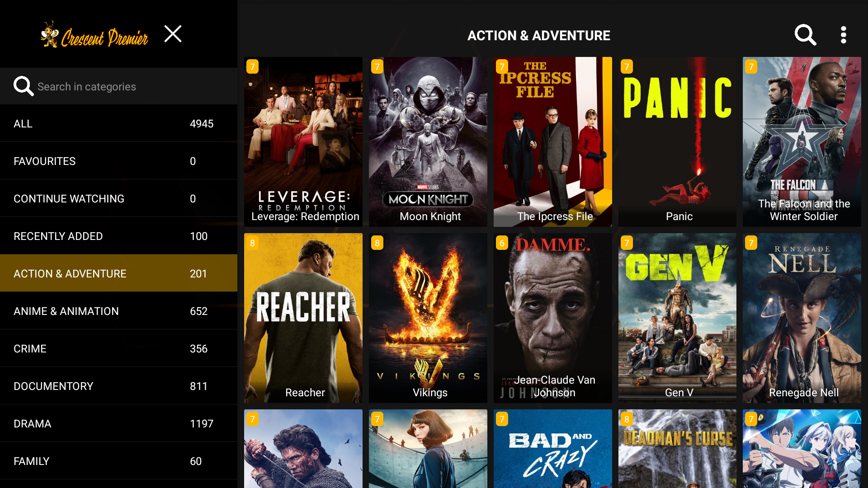The image size is (868, 488).
Task: Open the Gen V poster
Action: point(677,318)
